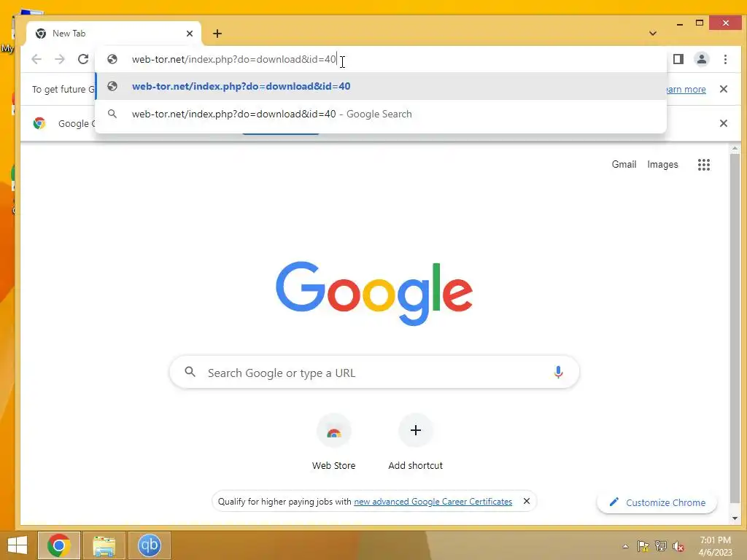The width and height of the screenshot is (747, 560).
Task: Click the page vertical scrollbar
Action: [735, 329]
